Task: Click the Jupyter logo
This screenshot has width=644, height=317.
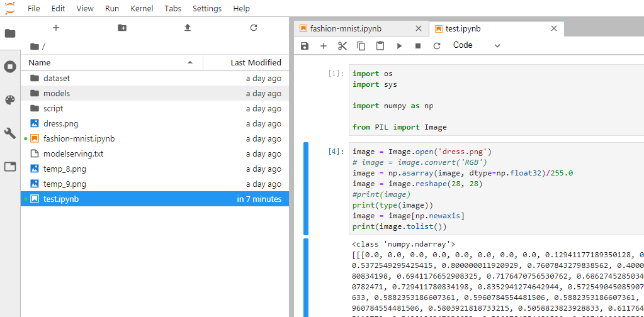Action: coord(10,8)
